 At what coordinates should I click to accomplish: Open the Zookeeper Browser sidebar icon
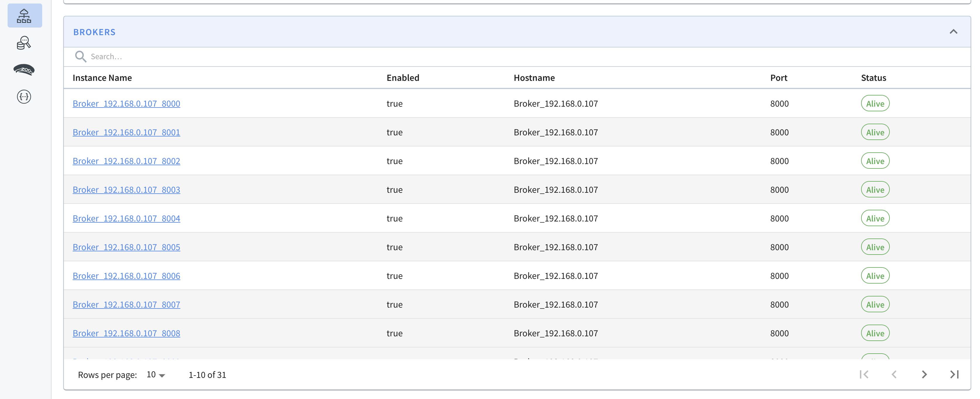pyautogui.click(x=24, y=70)
